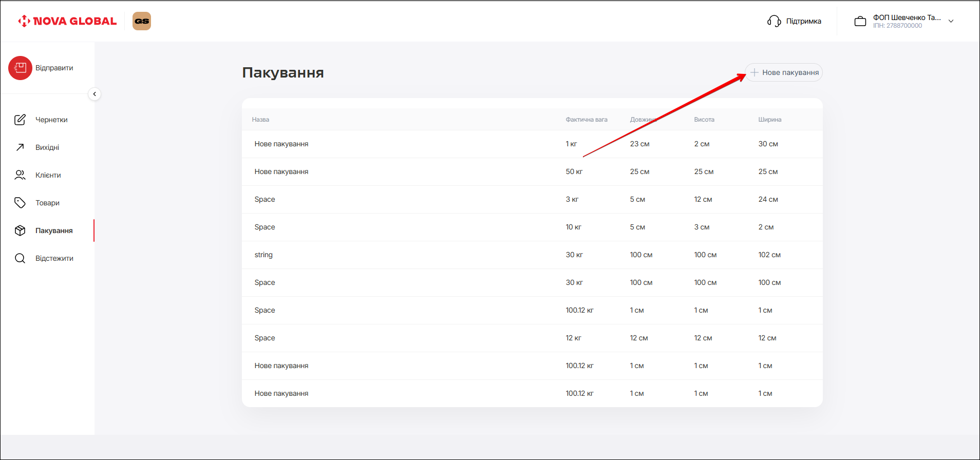980x460 pixels.
Task: Click the red Відправити send icon
Action: coord(20,68)
